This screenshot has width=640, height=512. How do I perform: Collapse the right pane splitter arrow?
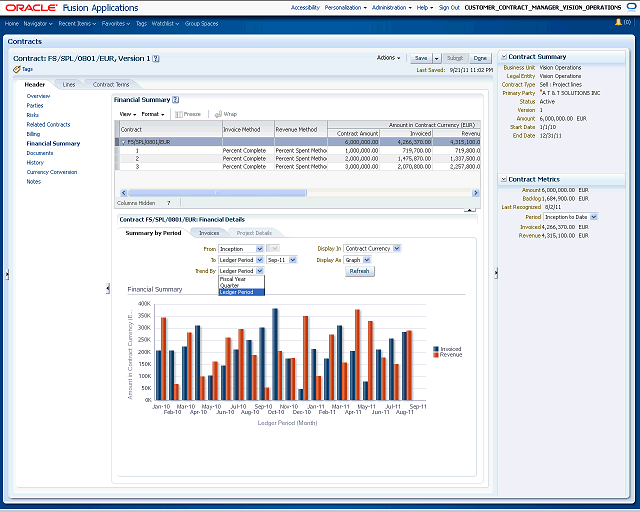tap(496, 273)
